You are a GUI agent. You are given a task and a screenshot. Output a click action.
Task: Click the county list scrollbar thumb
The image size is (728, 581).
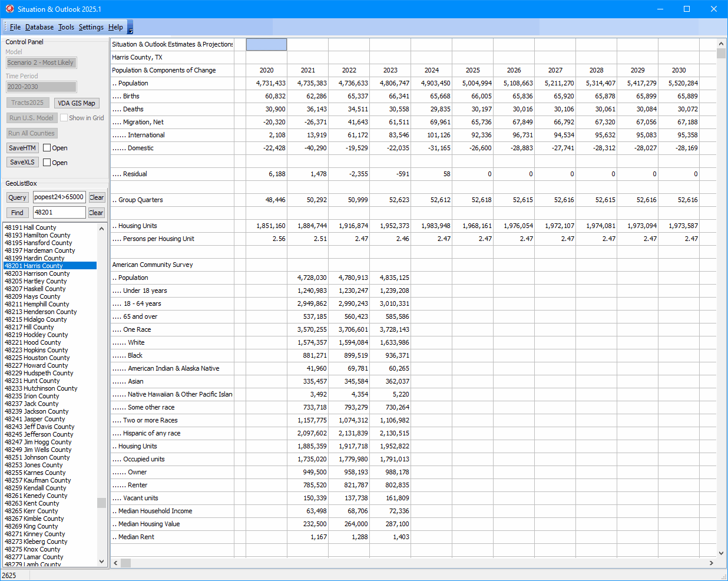(x=101, y=503)
